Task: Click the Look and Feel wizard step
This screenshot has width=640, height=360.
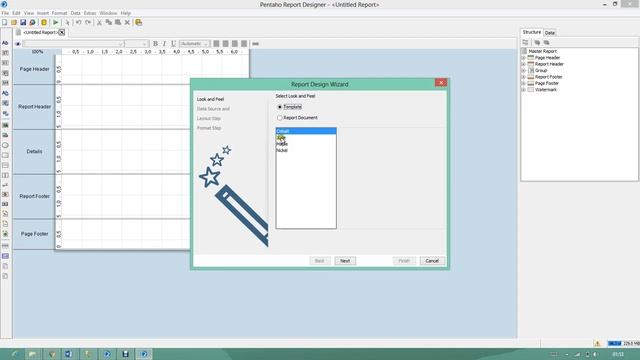Action: tap(211, 99)
